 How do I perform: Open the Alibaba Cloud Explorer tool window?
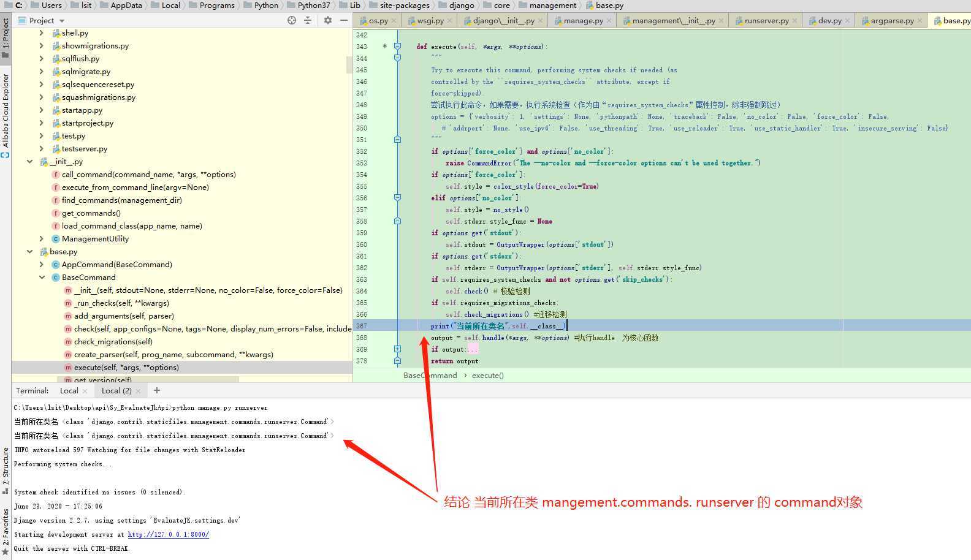tap(6, 115)
